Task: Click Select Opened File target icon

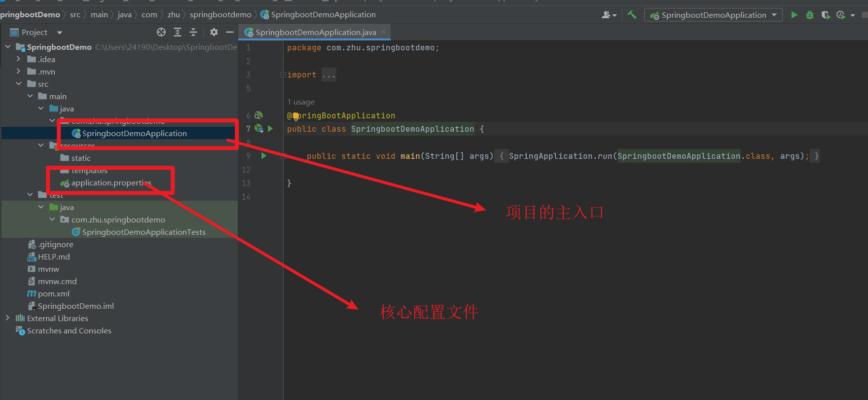Action: click(x=161, y=32)
